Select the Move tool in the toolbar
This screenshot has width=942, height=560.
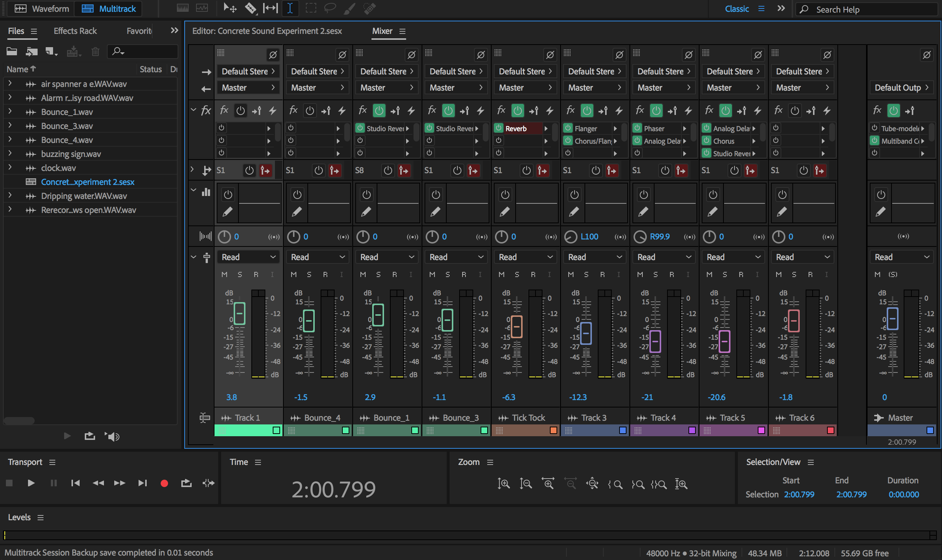point(230,8)
